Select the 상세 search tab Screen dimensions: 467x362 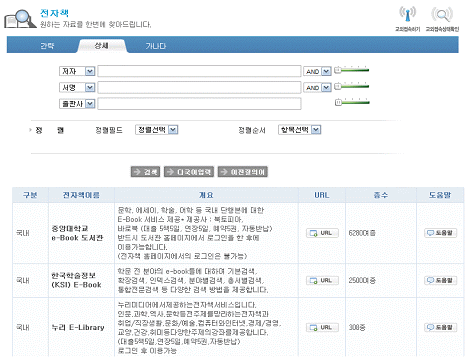[x=101, y=46]
